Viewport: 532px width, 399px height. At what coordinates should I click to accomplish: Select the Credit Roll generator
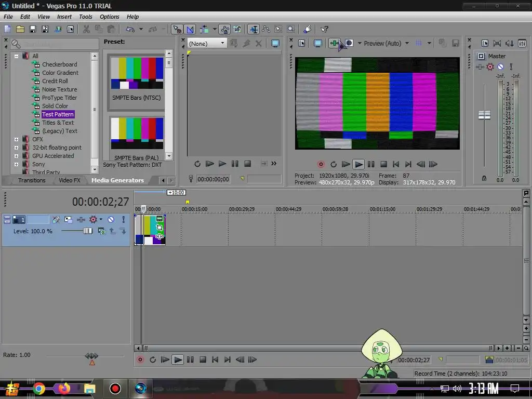tap(55, 81)
